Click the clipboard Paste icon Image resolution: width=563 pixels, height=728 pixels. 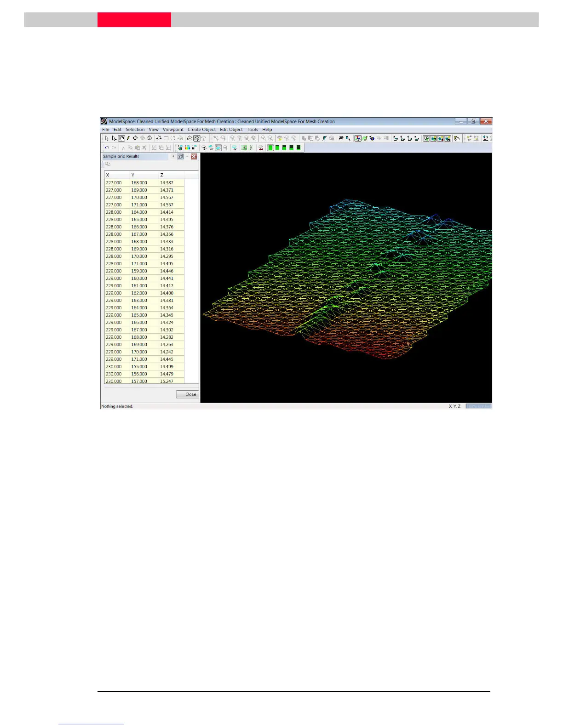tap(138, 148)
